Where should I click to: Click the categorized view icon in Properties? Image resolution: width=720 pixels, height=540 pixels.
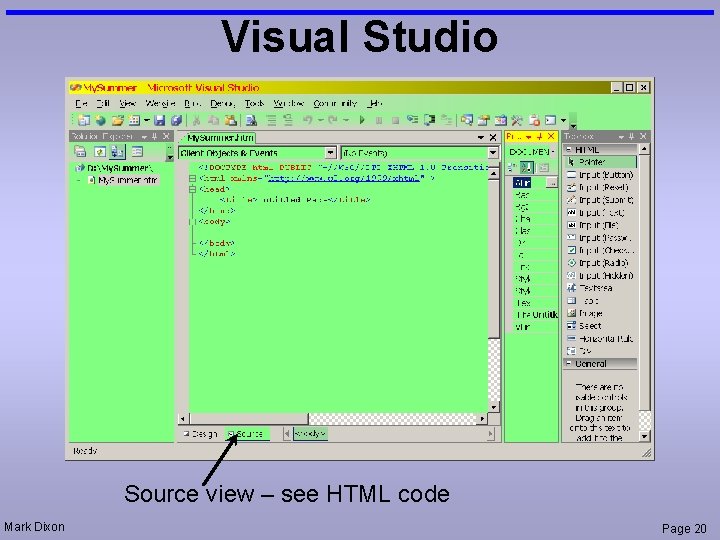[x=512, y=168]
